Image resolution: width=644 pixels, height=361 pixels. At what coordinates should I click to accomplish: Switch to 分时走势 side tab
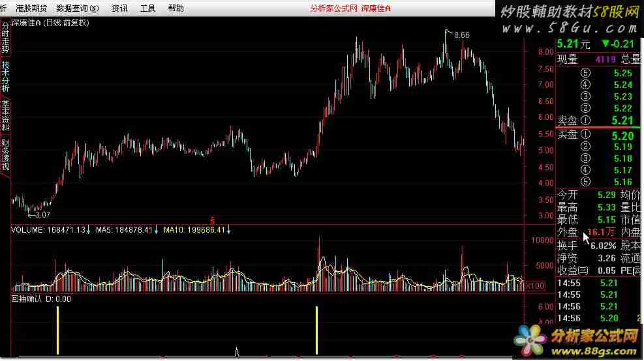point(5,38)
